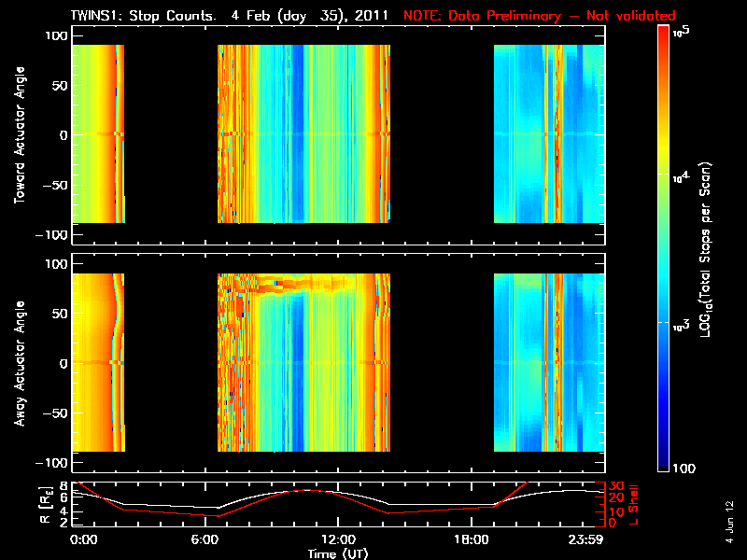Screen dimensions: 747x560
Task: Click the '0:00' time tick label
Action: tap(84, 539)
